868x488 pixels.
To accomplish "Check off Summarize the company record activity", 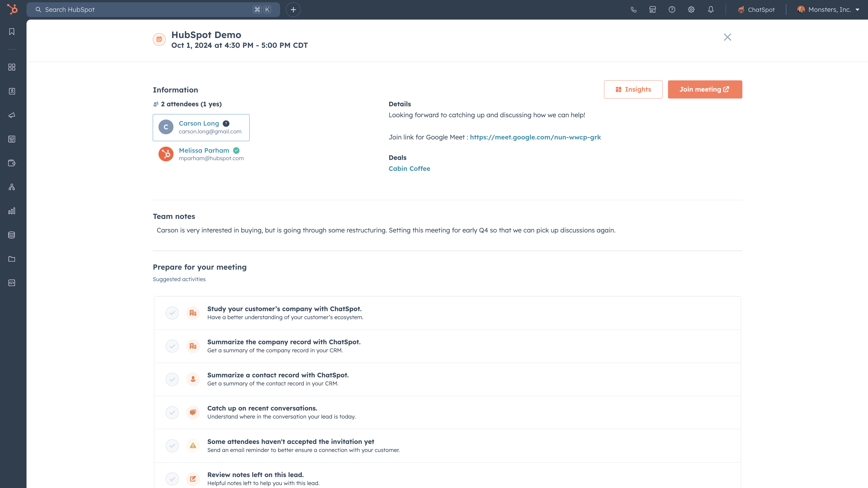I will point(172,346).
